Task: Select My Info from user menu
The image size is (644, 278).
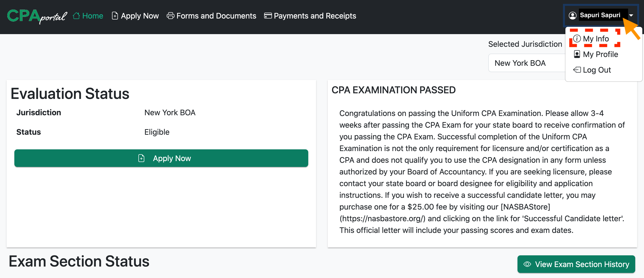Action: [x=596, y=39]
